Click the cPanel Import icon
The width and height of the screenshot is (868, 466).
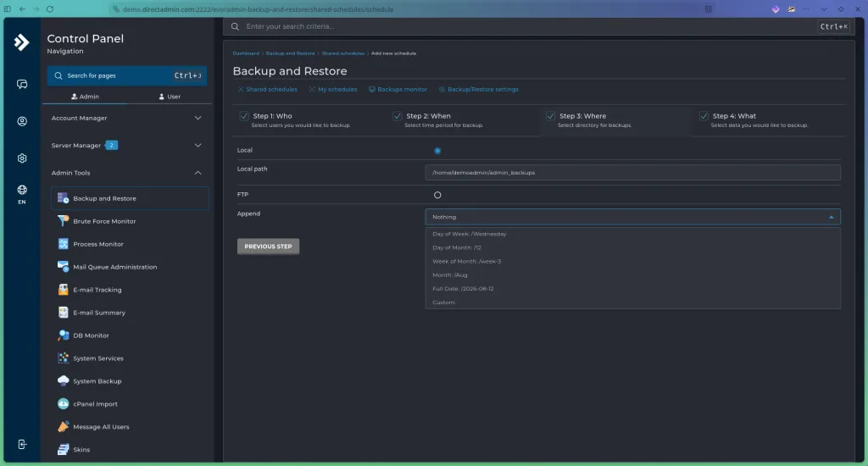63,404
